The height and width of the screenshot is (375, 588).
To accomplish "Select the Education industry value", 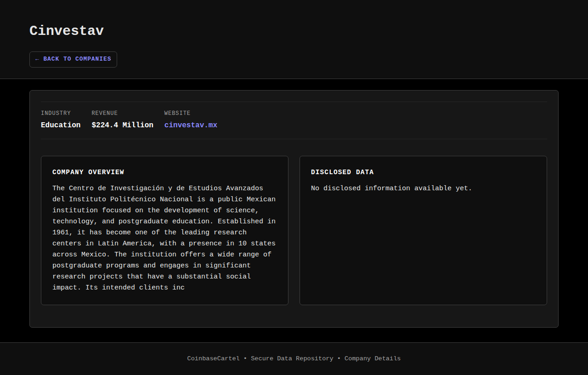I will point(61,125).
